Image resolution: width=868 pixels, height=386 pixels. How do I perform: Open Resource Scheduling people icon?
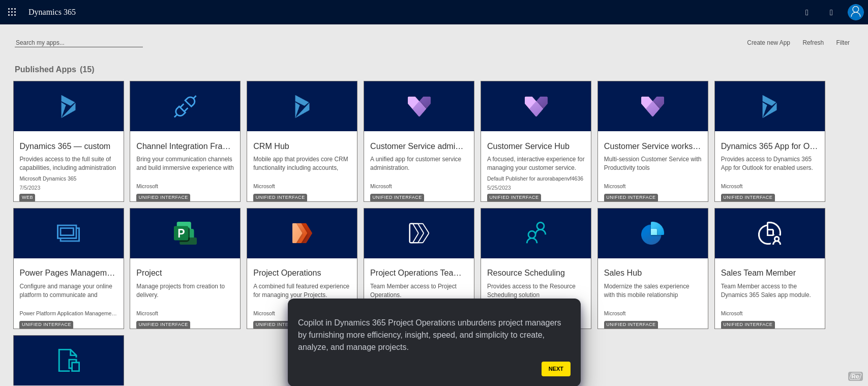coord(536,233)
